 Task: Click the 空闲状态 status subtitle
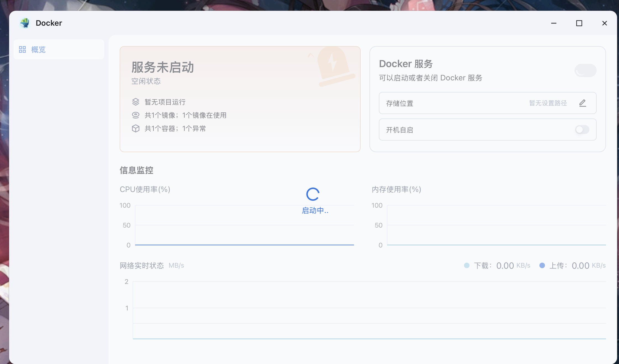[146, 81]
